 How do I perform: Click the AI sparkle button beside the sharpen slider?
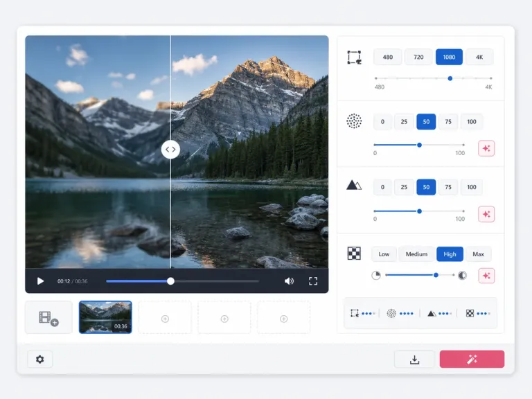(486, 214)
